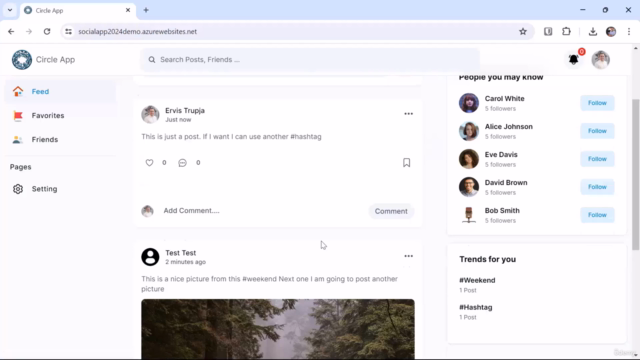
Task: Click the #Hashtag trend
Action: click(476, 307)
